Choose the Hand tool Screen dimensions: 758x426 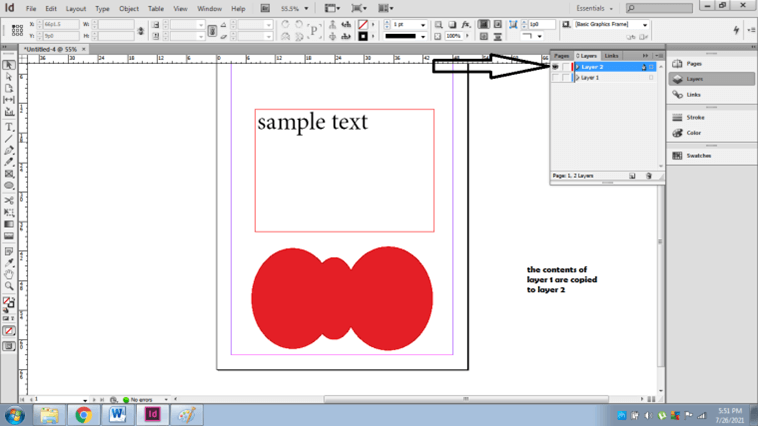(9, 274)
